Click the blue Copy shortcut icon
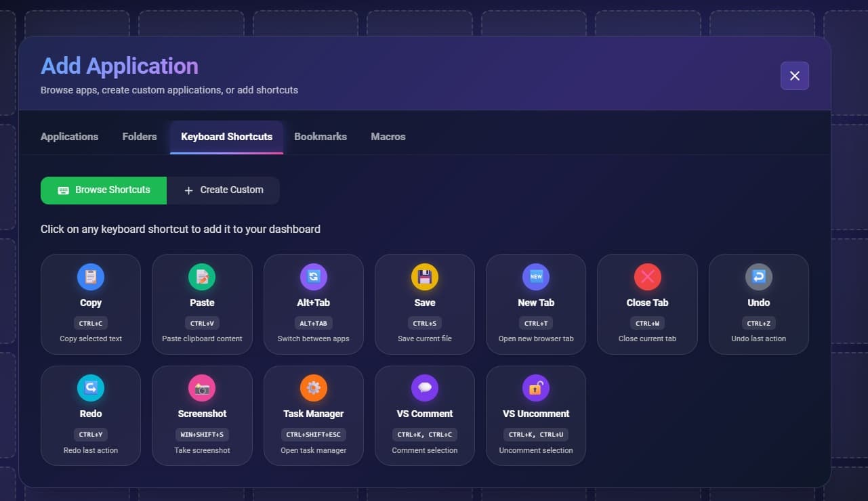 point(91,277)
